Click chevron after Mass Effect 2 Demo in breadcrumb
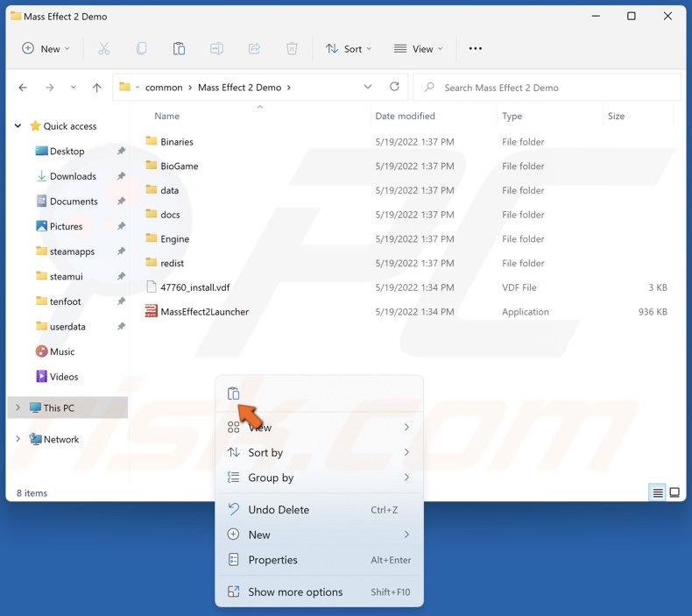692x616 pixels. (x=289, y=88)
